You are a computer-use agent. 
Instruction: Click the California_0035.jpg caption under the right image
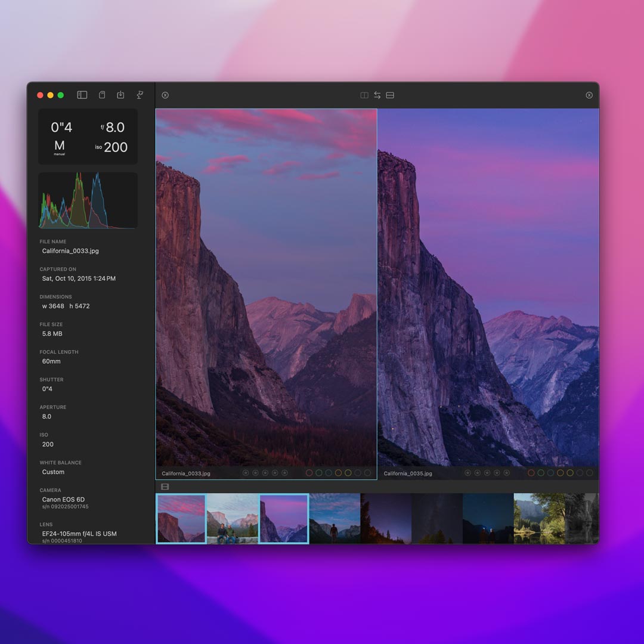(x=408, y=473)
